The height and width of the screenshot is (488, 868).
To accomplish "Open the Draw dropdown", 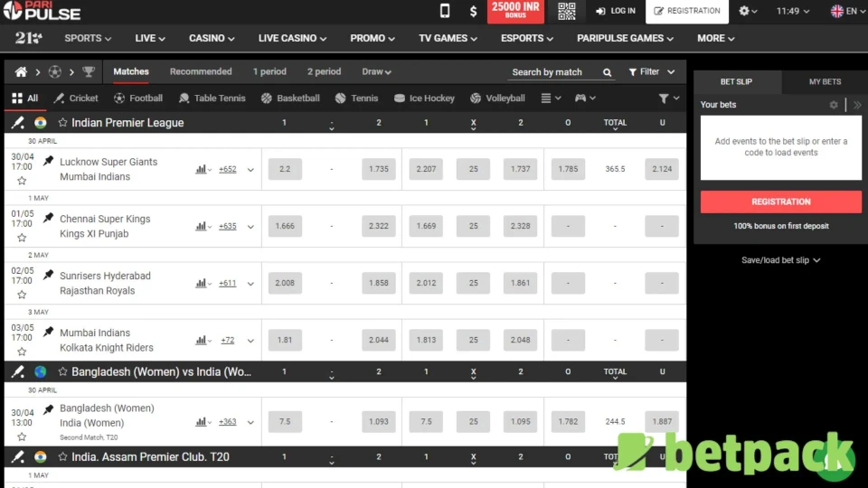I will (x=376, y=72).
